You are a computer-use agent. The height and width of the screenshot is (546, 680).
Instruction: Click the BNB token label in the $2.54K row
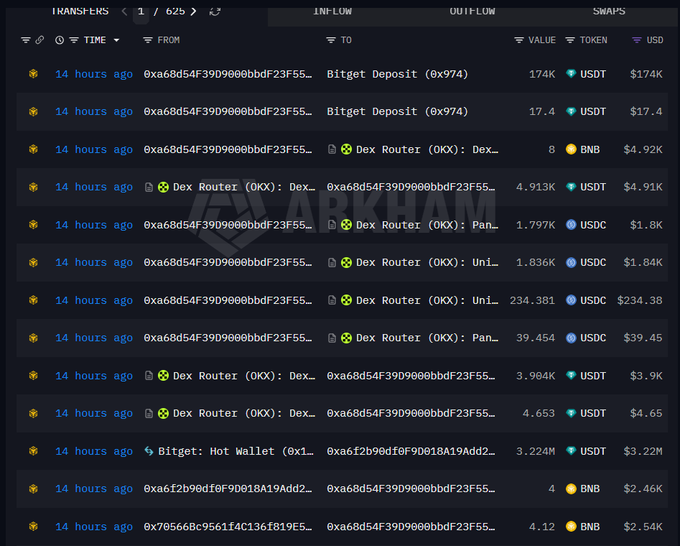590,527
